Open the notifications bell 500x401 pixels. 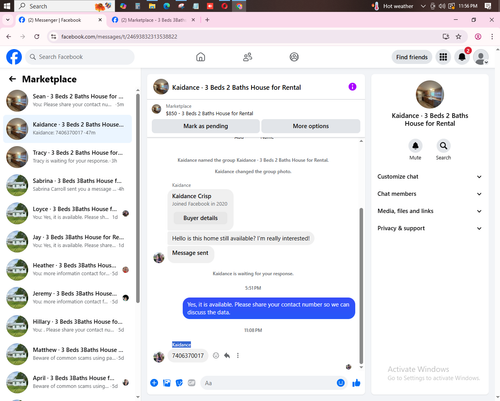(x=462, y=57)
